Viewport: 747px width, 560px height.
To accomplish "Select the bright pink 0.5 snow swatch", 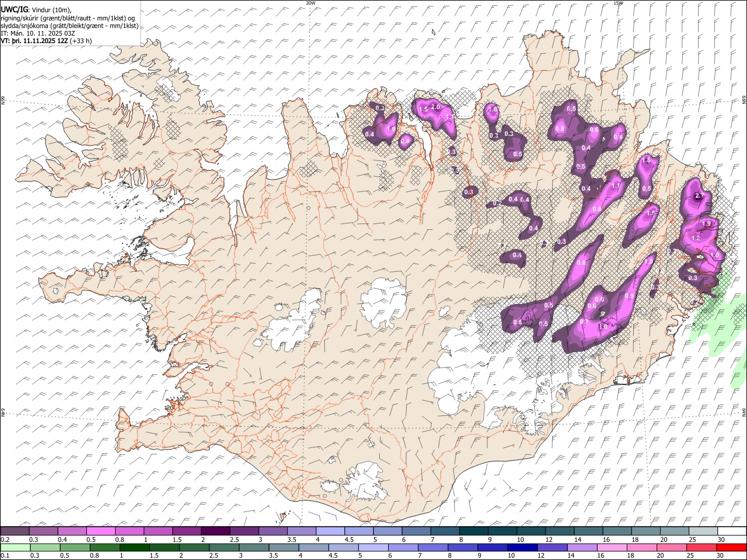I will pyautogui.click(x=100, y=531).
